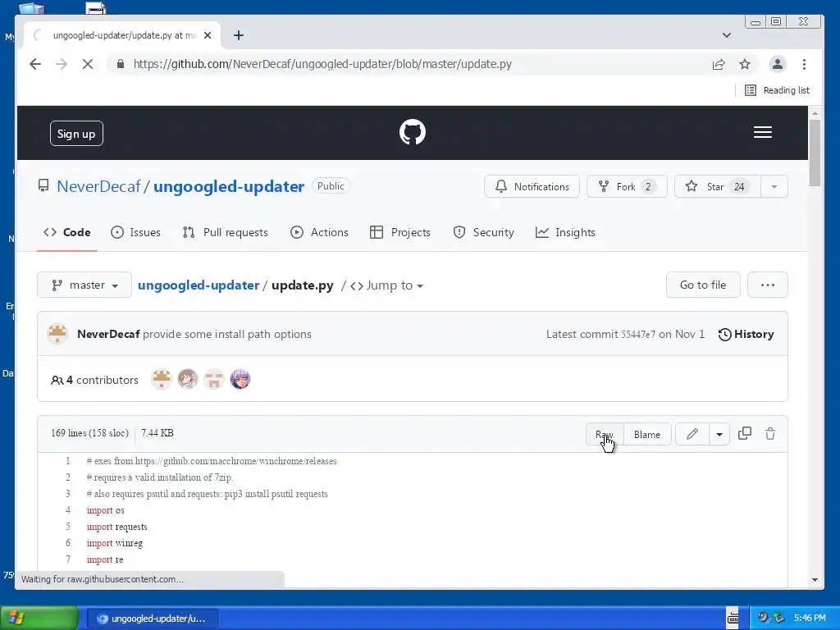840x630 pixels.
Task: Click the first contributor avatar
Action: [x=162, y=379]
